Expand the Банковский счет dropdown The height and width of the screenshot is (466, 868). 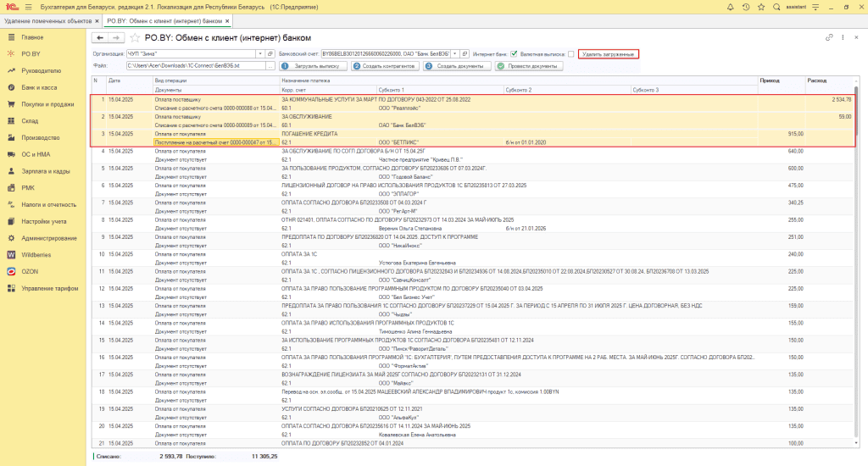click(x=455, y=53)
